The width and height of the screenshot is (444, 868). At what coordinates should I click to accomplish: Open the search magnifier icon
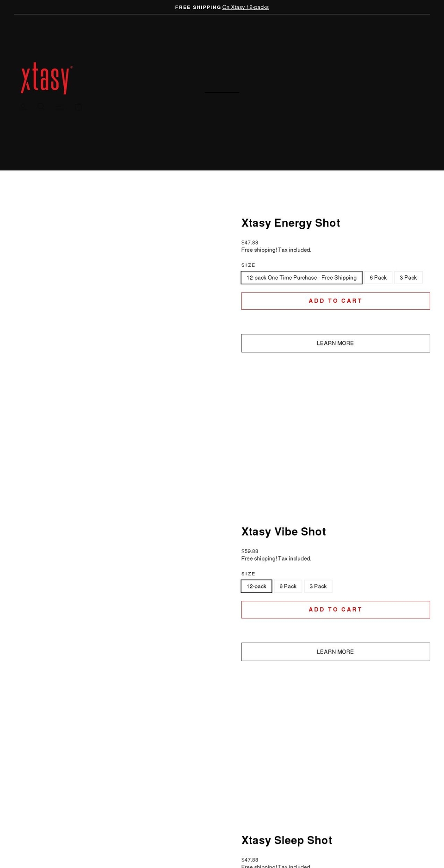click(x=41, y=107)
